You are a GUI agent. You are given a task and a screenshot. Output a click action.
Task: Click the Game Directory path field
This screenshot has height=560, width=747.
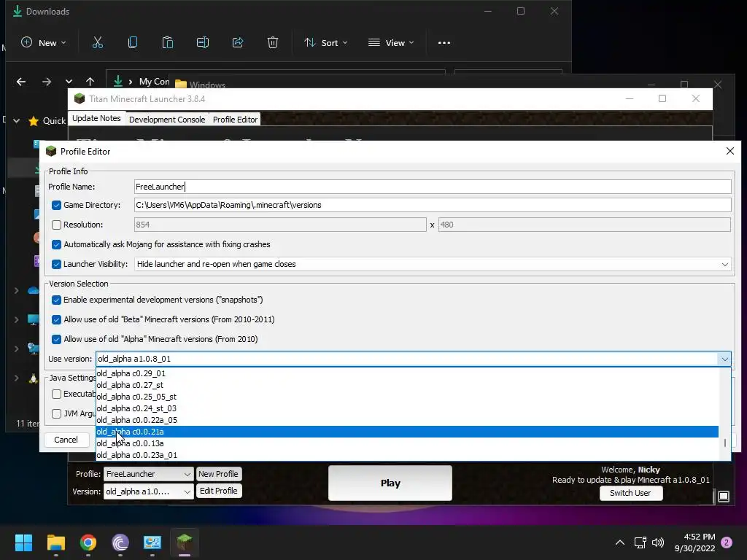point(433,205)
